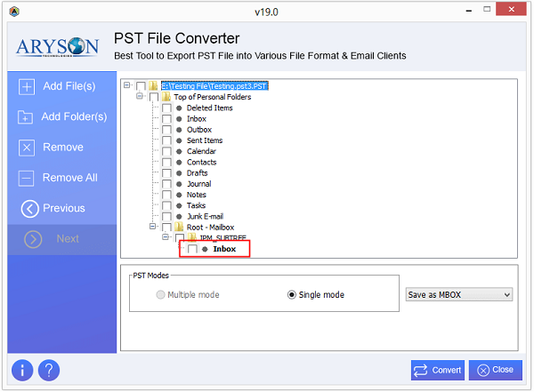Click the bullet icon beside Deleted Items

pos(179,108)
